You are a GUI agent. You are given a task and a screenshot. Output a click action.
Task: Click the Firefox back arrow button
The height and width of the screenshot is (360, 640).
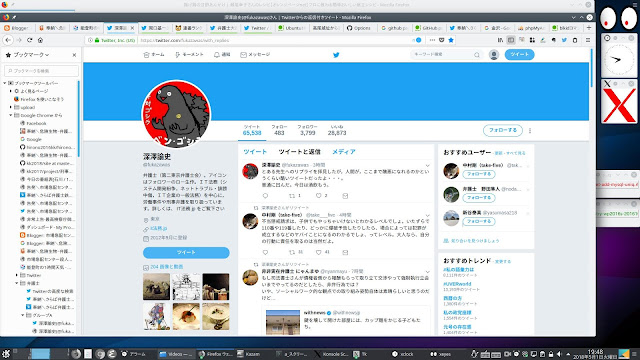8,40
